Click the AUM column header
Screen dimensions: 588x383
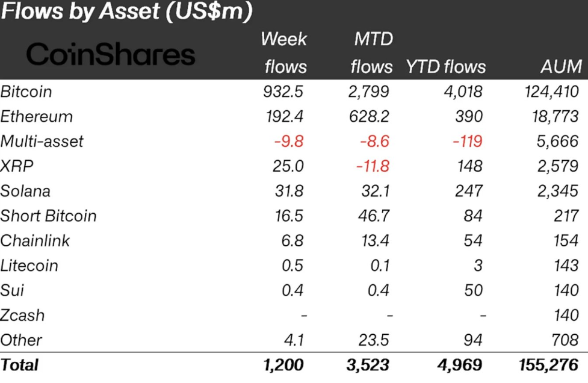[562, 67]
